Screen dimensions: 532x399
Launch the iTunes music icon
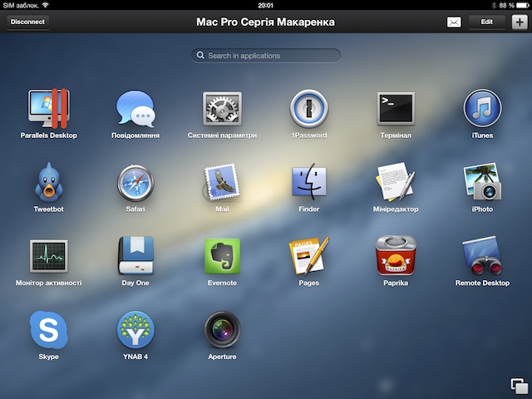pos(482,108)
